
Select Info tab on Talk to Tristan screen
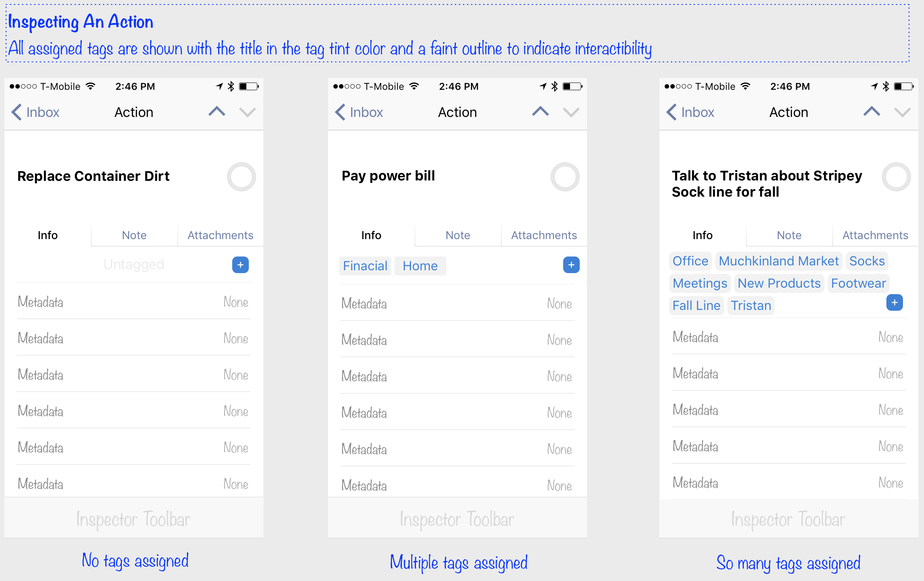click(703, 235)
